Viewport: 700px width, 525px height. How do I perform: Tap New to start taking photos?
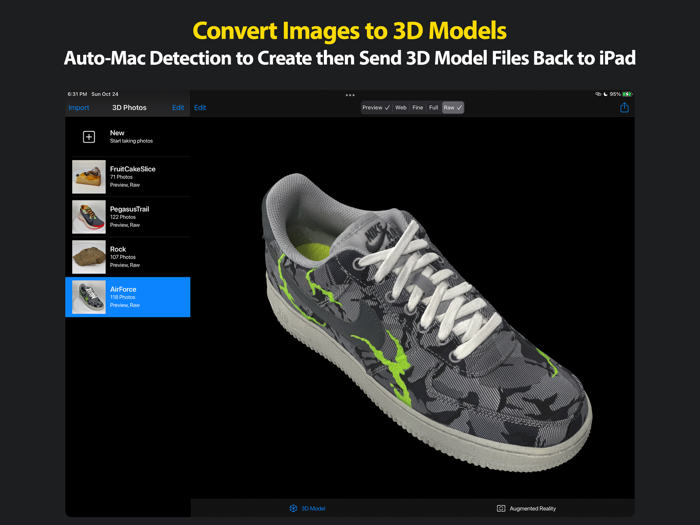pos(128,137)
